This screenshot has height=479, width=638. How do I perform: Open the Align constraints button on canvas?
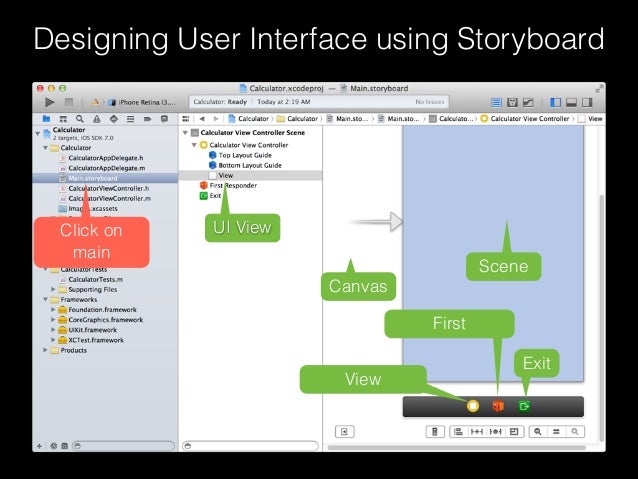pos(458,432)
